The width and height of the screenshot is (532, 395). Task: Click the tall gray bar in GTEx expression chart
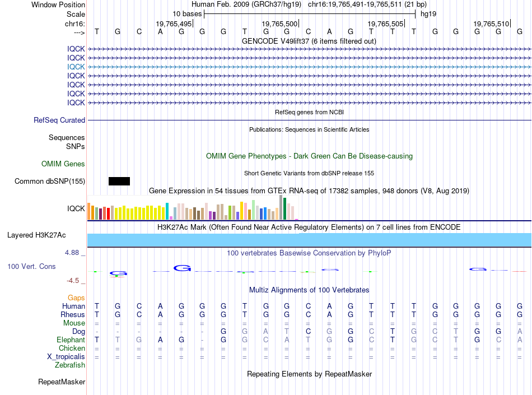[x=281, y=207]
